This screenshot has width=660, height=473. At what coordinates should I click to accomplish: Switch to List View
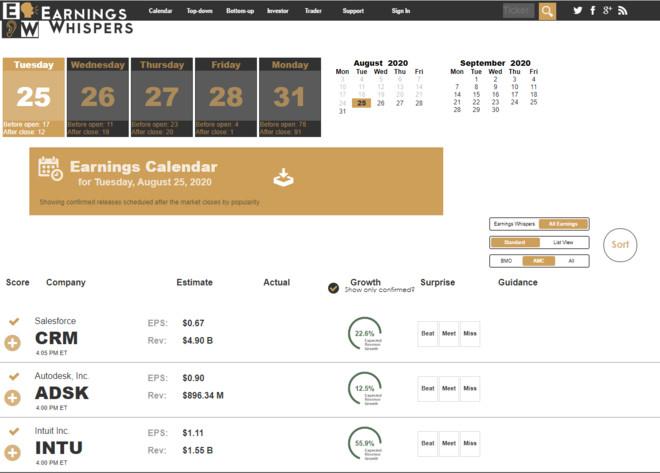(x=563, y=243)
